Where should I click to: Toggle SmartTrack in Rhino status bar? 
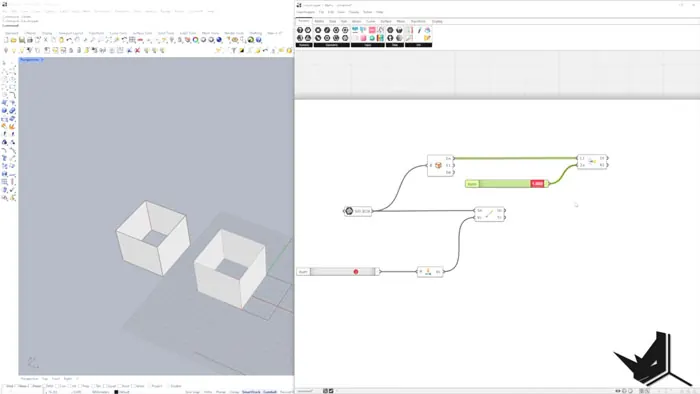[x=251, y=392]
